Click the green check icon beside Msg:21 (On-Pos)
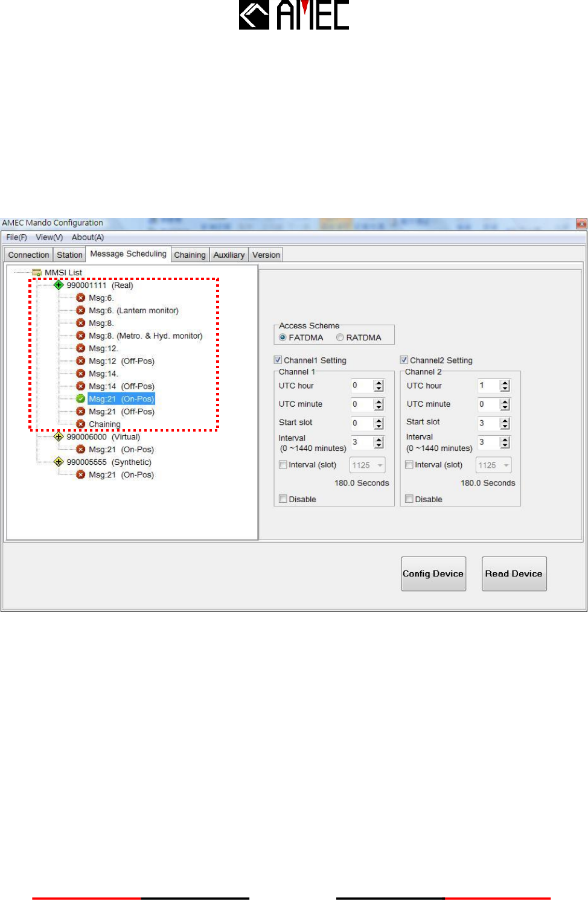Screen dimensions: 588x900 coord(80,399)
